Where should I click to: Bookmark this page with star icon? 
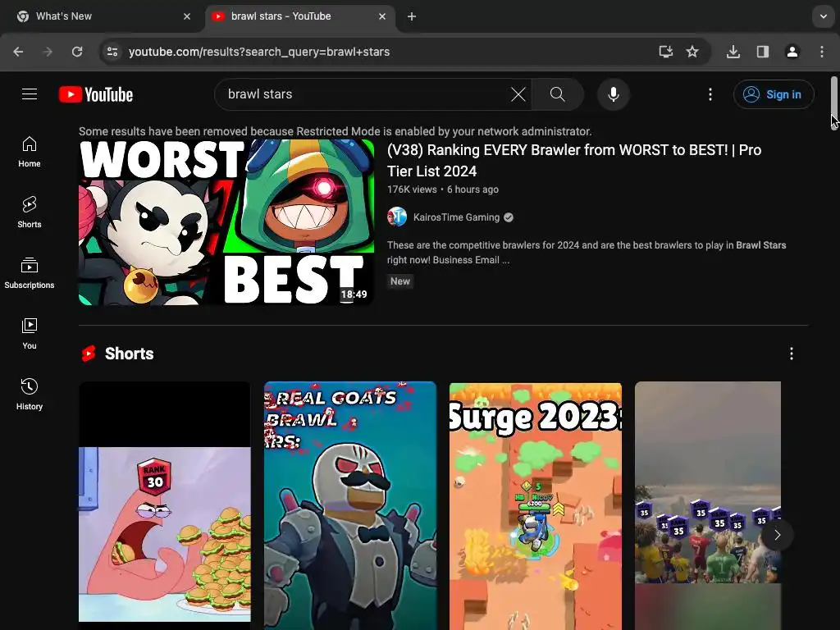click(x=692, y=52)
